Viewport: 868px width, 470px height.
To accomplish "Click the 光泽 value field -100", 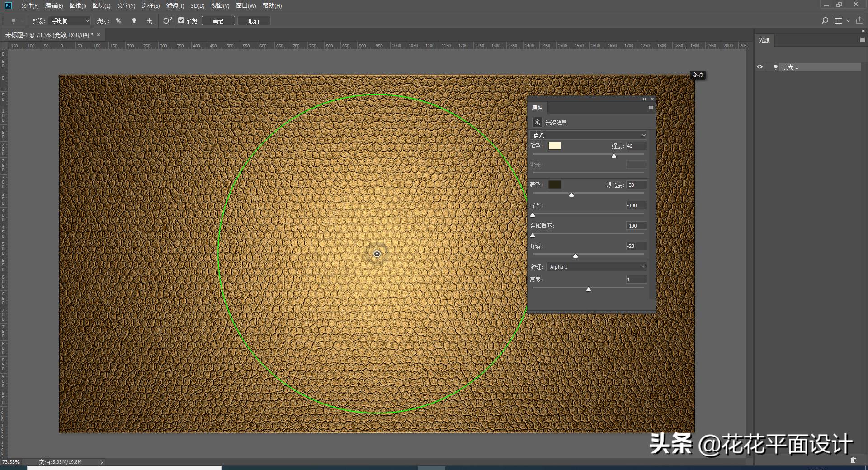I will (x=637, y=205).
